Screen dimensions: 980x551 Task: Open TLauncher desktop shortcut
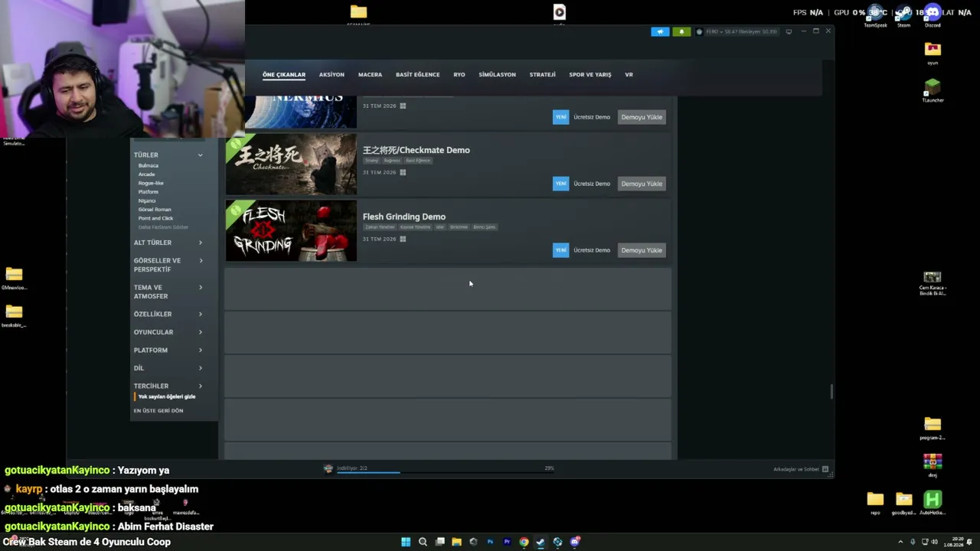(933, 90)
